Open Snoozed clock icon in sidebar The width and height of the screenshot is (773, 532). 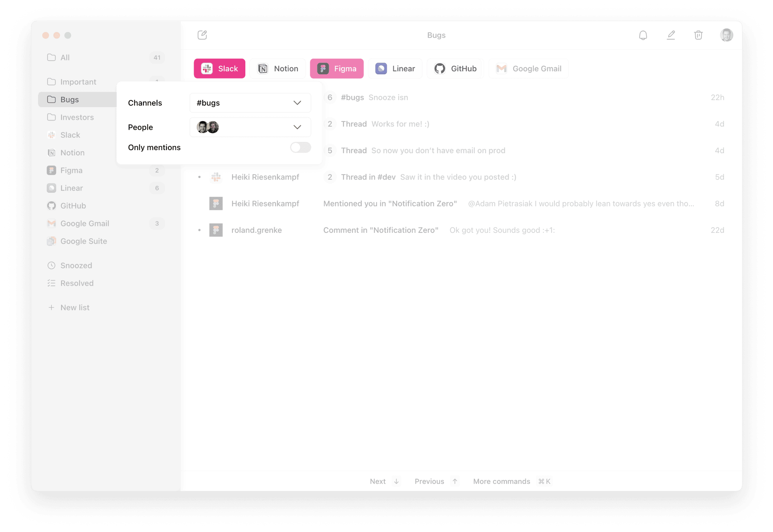(51, 265)
